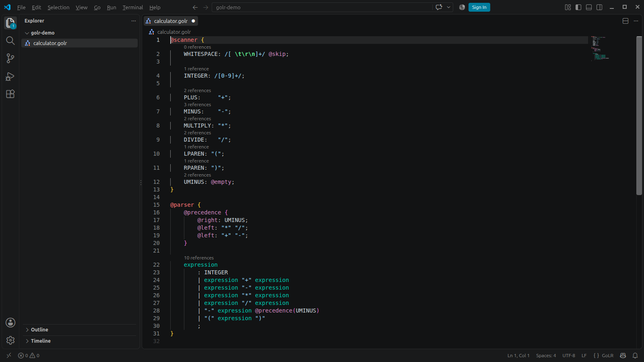Click Spaces: 4 indentation setting
The width and height of the screenshot is (644, 362).
point(546,356)
